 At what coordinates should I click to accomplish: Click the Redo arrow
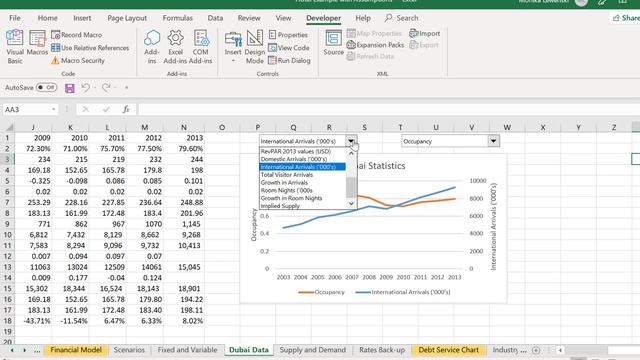point(106,87)
